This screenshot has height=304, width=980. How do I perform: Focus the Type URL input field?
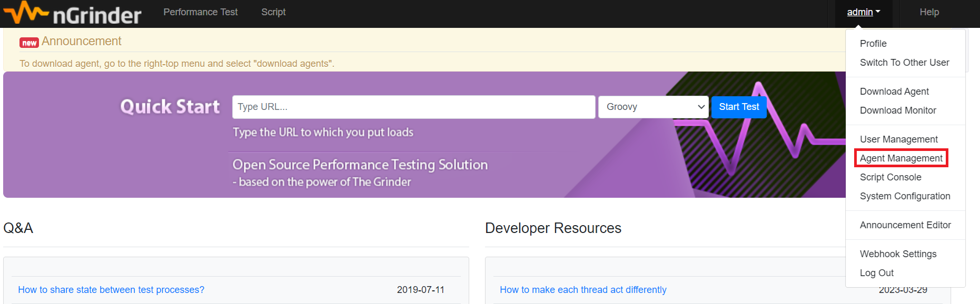[413, 107]
